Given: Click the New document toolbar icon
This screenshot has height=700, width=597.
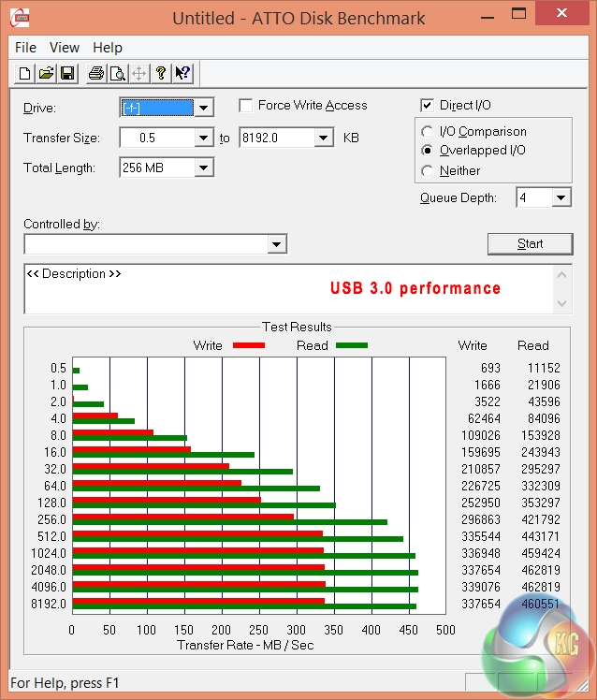Looking at the screenshot, I should click(25, 73).
